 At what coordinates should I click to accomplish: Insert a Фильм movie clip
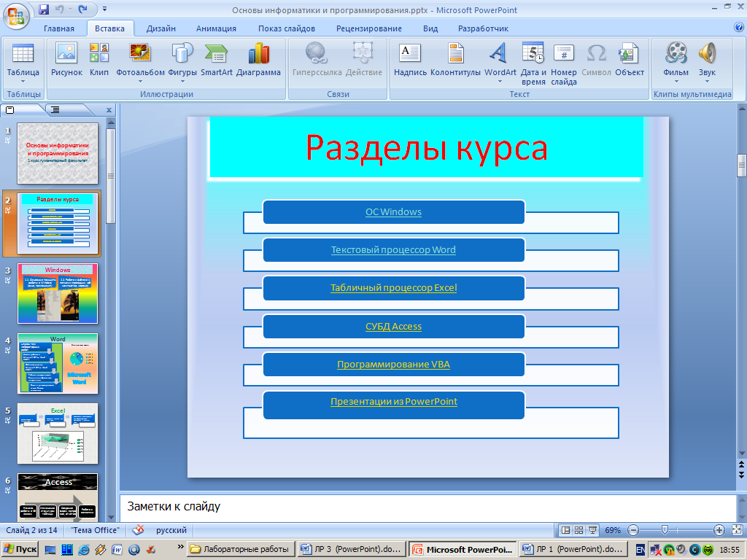pyautogui.click(x=676, y=63)
